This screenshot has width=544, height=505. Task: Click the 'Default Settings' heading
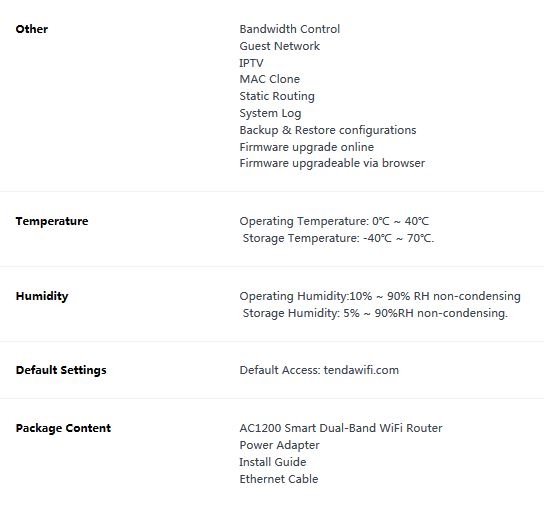coord(61,370)
